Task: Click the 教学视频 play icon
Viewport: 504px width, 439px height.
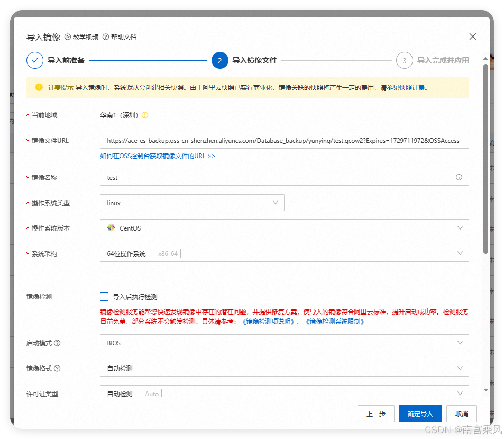Action: (68, 37)
